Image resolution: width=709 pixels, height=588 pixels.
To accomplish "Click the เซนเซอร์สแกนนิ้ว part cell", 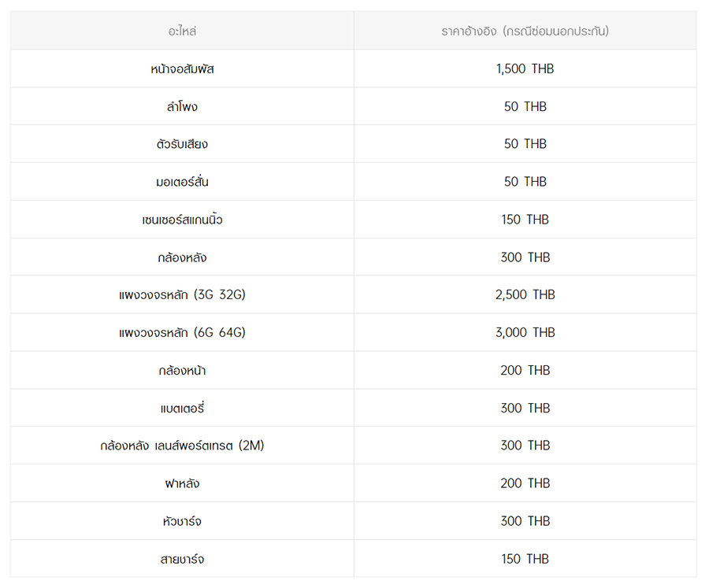I will coord(182,220).
